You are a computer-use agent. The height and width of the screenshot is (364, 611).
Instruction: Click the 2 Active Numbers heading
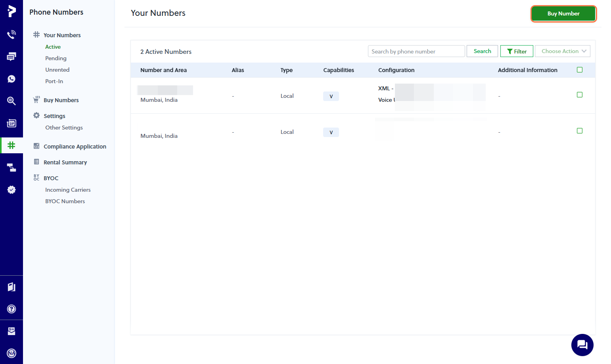166,51
